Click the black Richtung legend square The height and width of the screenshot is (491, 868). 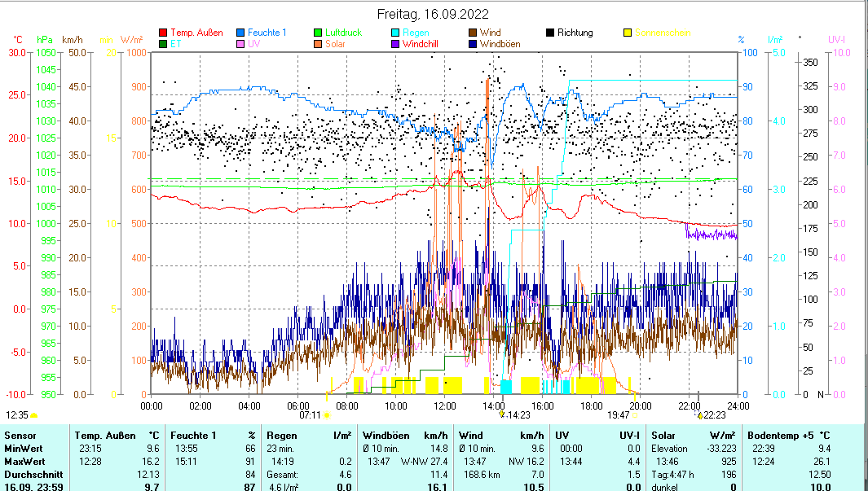coord(551,33)
